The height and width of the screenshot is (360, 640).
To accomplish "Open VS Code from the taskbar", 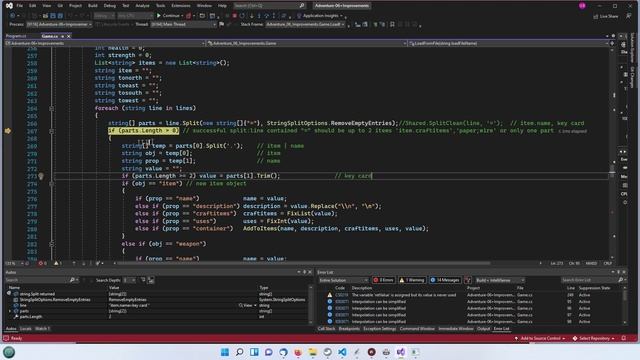I will pos(342,352).
